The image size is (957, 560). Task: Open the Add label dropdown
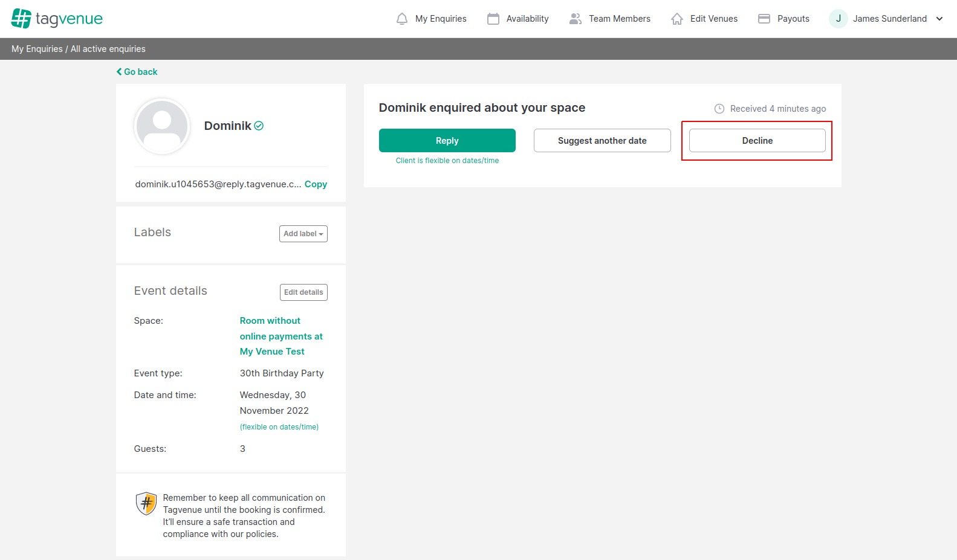point(303,234)
